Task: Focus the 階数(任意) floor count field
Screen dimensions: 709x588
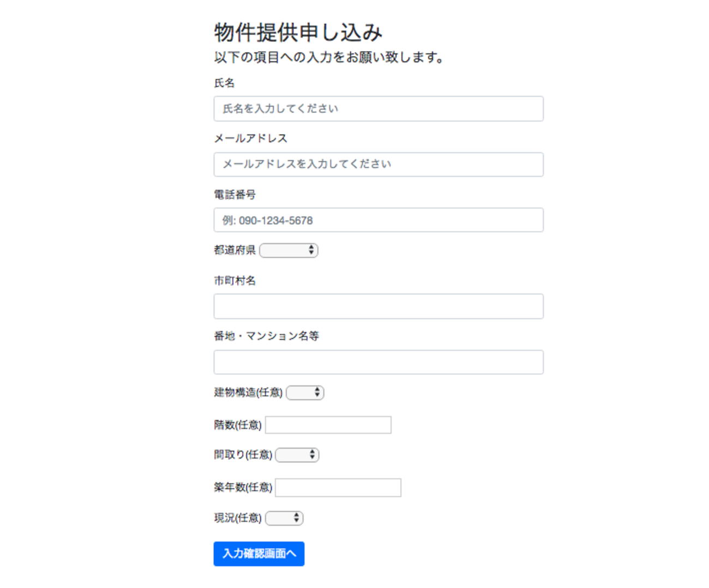Action: [x=328, y=425]
